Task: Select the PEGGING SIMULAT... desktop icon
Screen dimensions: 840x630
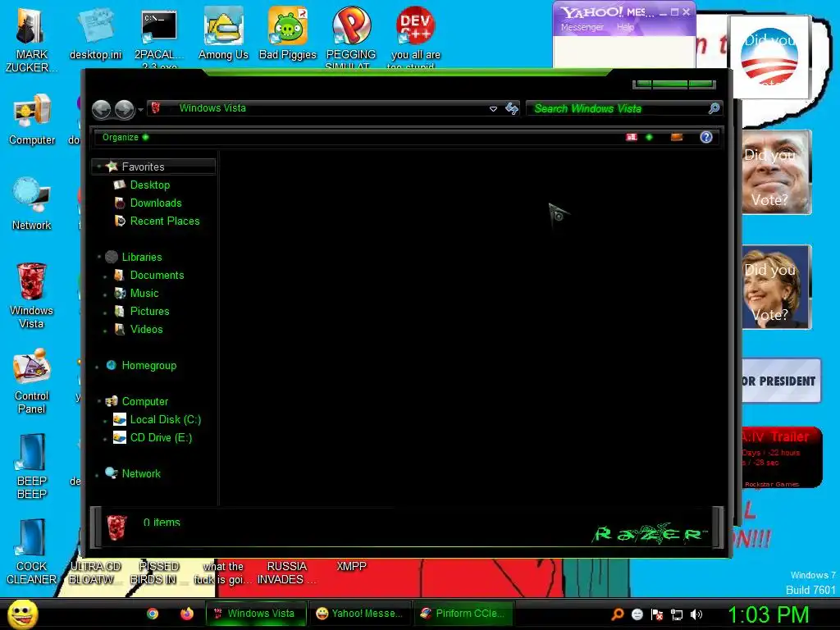Action: (x=351, y=39)
